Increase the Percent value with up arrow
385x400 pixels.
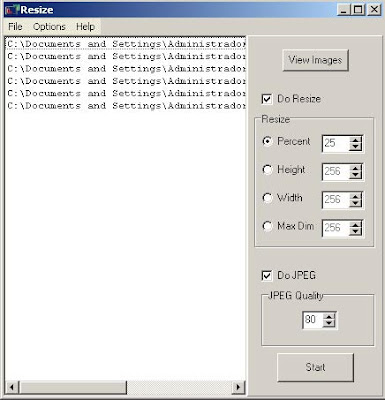pos(355,140)
